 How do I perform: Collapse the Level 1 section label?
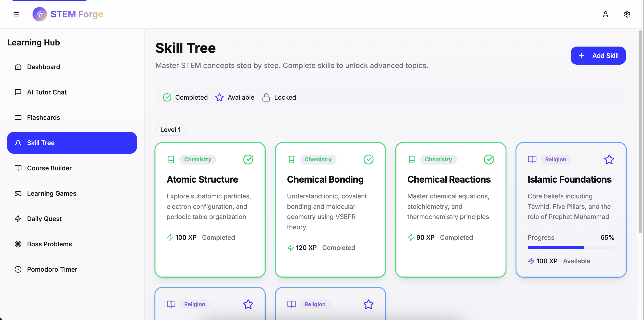[x=170, y=129]
